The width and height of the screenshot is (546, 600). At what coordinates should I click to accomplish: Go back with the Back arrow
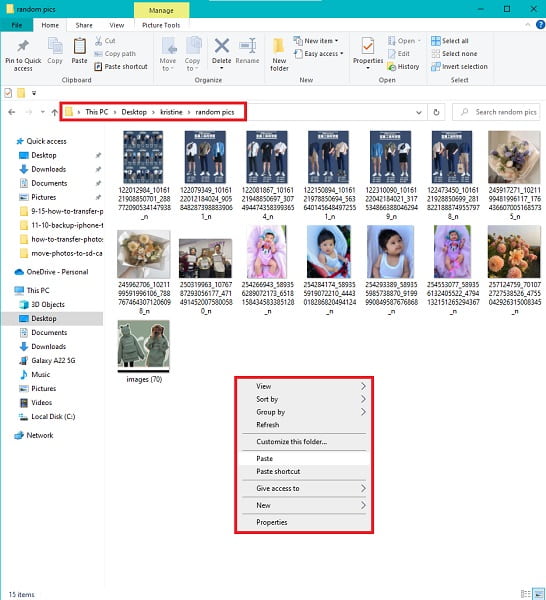(11, 112)
